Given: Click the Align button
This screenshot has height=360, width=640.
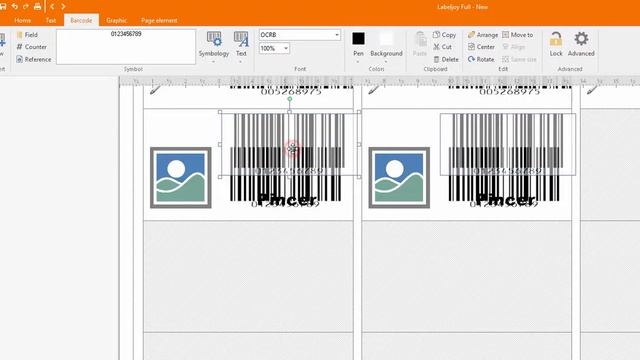Looking at the screenshot, I should tap(513, 47).
